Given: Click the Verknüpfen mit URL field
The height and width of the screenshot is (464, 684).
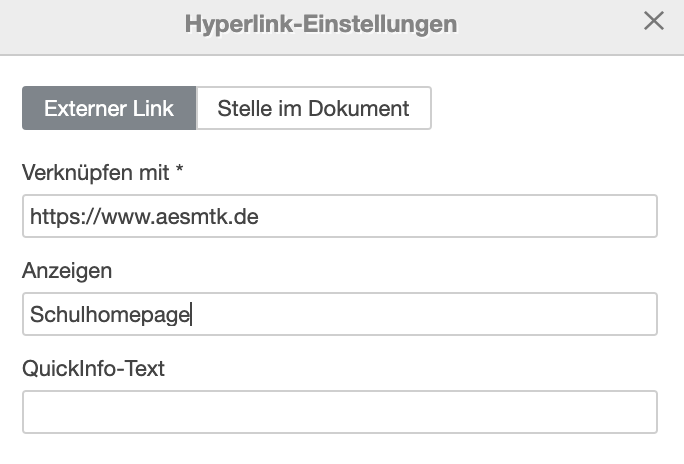Looking at the screenshot, I should click(339, 216).
